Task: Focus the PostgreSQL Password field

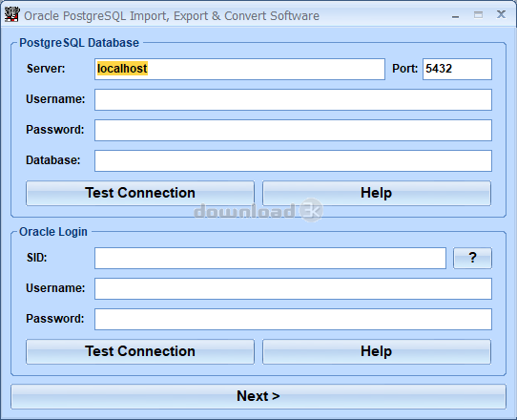Action: tap(293, 131)
